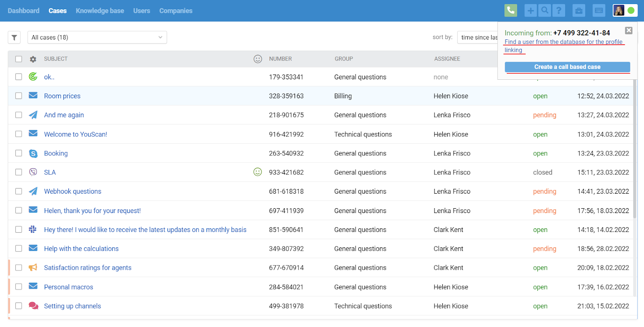This screenshot has height=327, width=644.
Task: Click the Telegram icon of And me again
Action: tap(33, 115)
